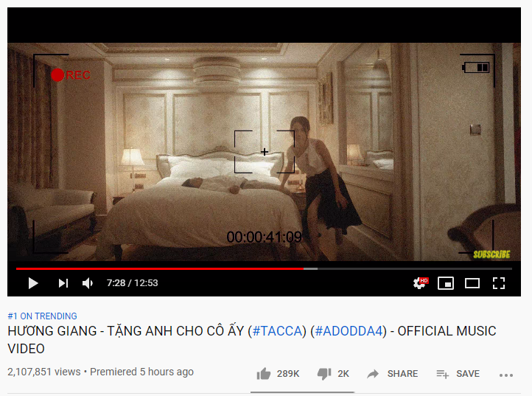Click the Share arrow icon
The height and width of the screenshot is (396, 532).
(373, 374)
